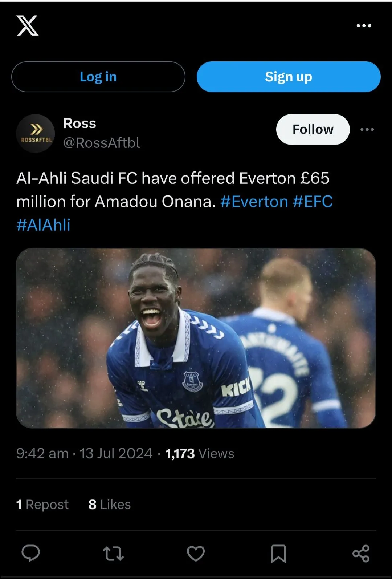Click the X logo icon
Screen dimensions: 392x579
coord(28,26)
